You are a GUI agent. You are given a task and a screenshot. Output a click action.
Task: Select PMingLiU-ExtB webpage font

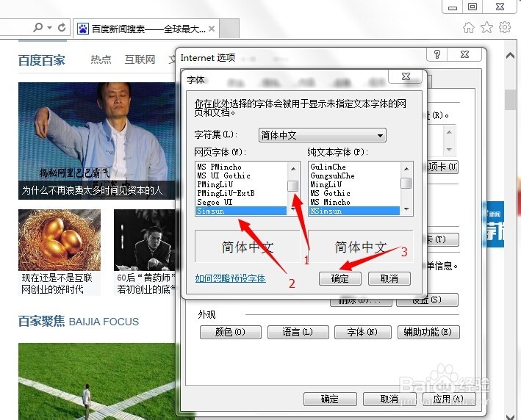coord(241,193)
